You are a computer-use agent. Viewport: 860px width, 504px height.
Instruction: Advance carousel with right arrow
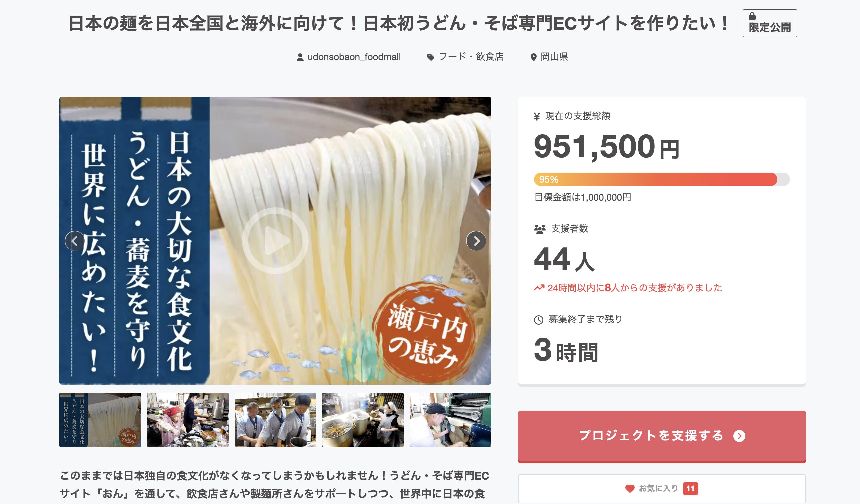tap(476, 241)
